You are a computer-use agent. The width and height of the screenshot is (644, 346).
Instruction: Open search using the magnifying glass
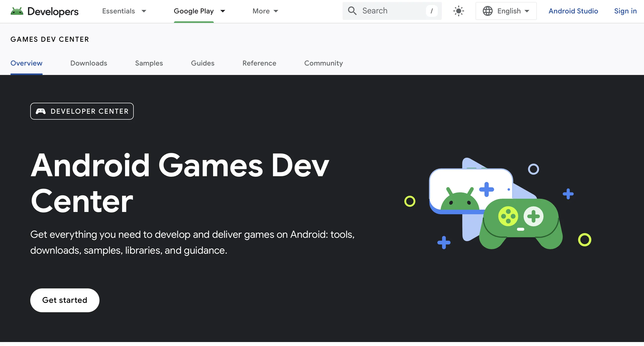(x=352, y=11)
